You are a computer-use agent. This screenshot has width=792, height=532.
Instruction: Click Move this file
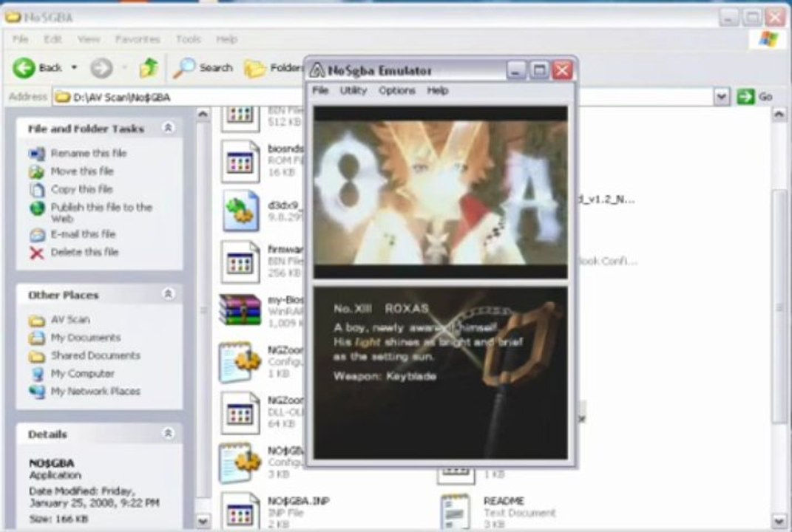coord(82,171)
